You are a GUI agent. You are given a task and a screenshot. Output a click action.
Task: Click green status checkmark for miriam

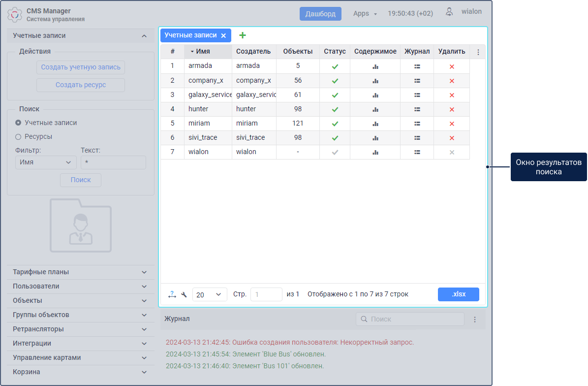tap(335, 124)
